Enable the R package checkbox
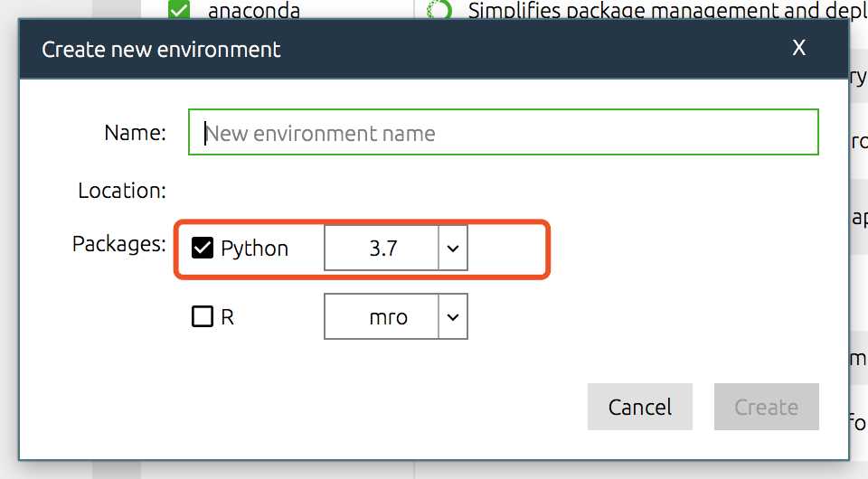Viewport: 868px width, 479px height. pyautogui.click(x=203, y=317)
